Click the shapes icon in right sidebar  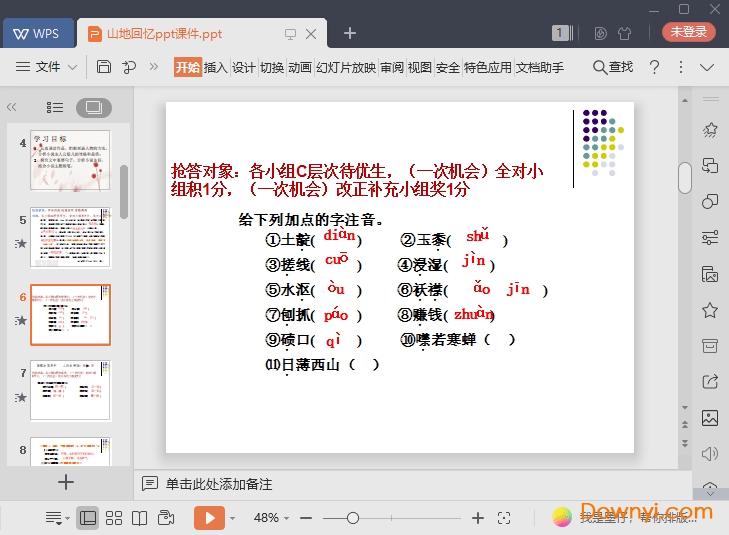pyautogui.click(x=710, y=201)
